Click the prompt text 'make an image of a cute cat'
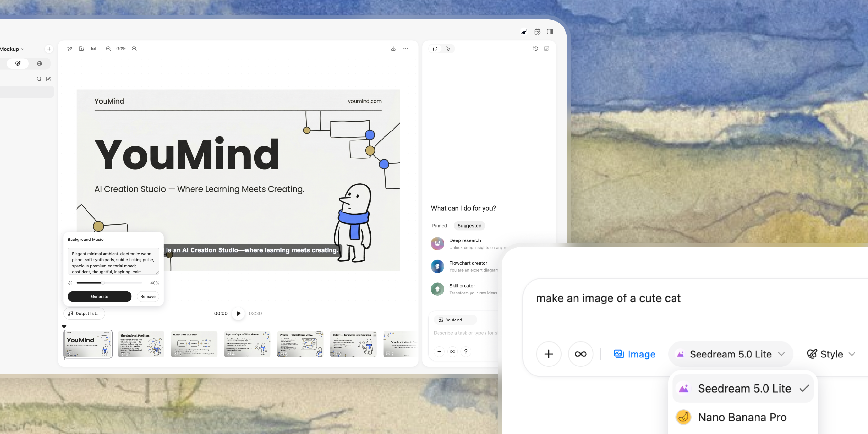The image size is (868, 434). pyautogui.click(x=608, y=298)
